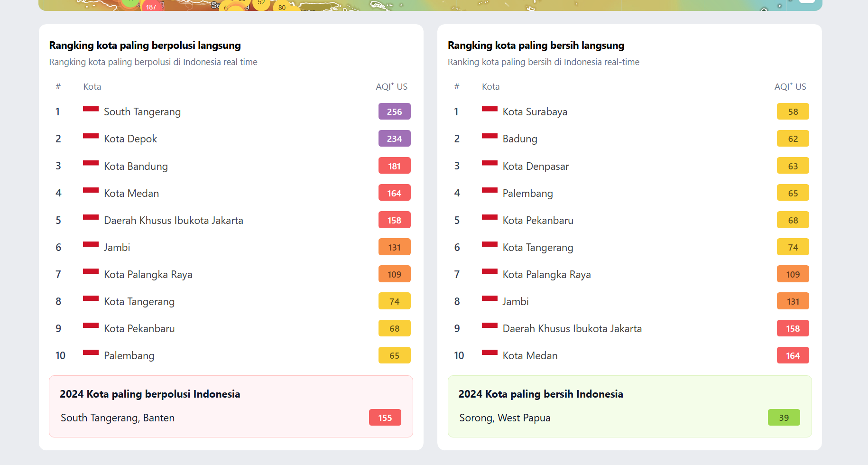The width and height of the screenshot is (868, 465).
Task: Select Kota Palangka Raya in the cleanest ranking
Action: coord(546,274)
